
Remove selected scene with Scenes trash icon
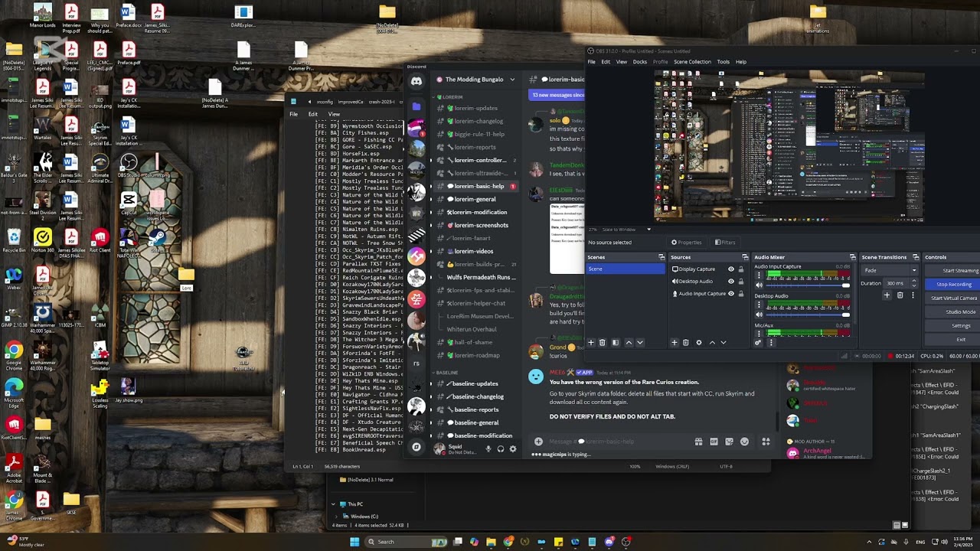pyautogui.click(x=602, y=343)
